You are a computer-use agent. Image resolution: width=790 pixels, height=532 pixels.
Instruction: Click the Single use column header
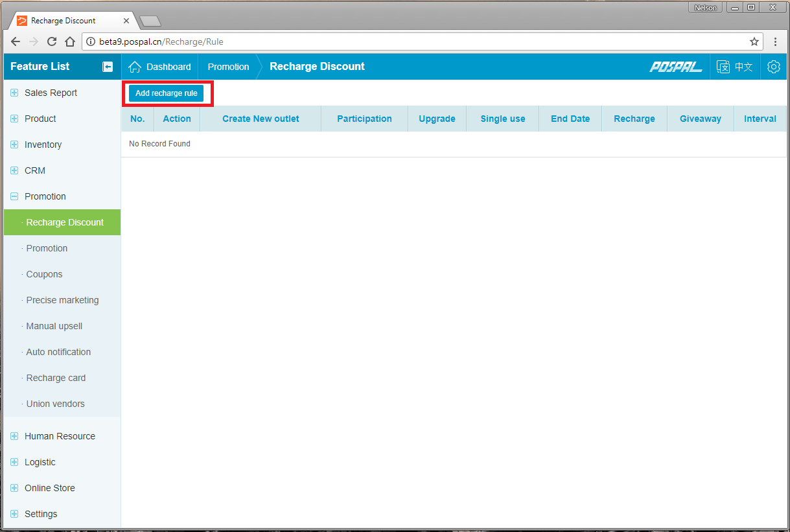503,119
